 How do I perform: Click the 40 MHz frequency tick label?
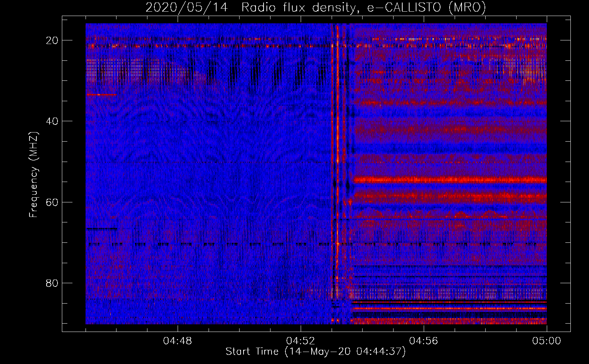pos(52,121)
